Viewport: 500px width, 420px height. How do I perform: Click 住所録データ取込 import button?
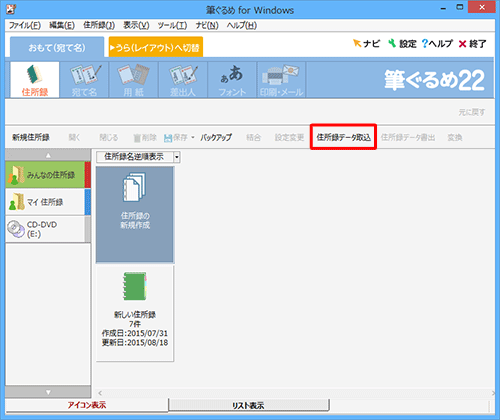point(343,137)
